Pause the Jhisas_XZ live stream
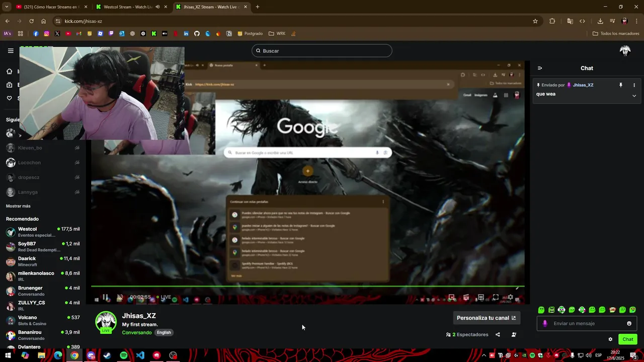644x362 pixels. [x=105, y=297]
